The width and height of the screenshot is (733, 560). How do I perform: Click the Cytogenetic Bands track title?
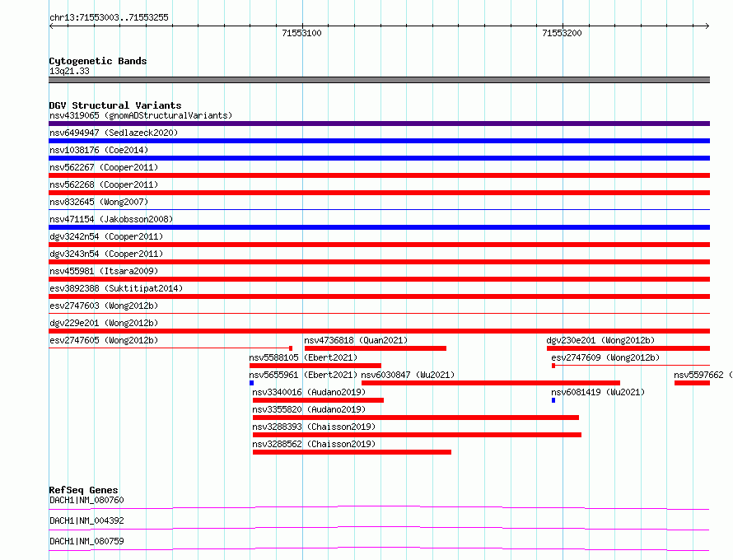point(98,61)
